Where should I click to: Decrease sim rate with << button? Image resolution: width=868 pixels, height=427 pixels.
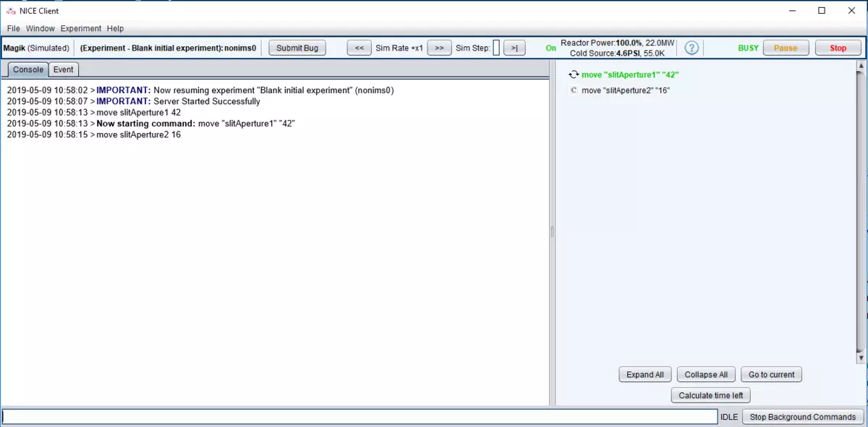coord(359,48)
